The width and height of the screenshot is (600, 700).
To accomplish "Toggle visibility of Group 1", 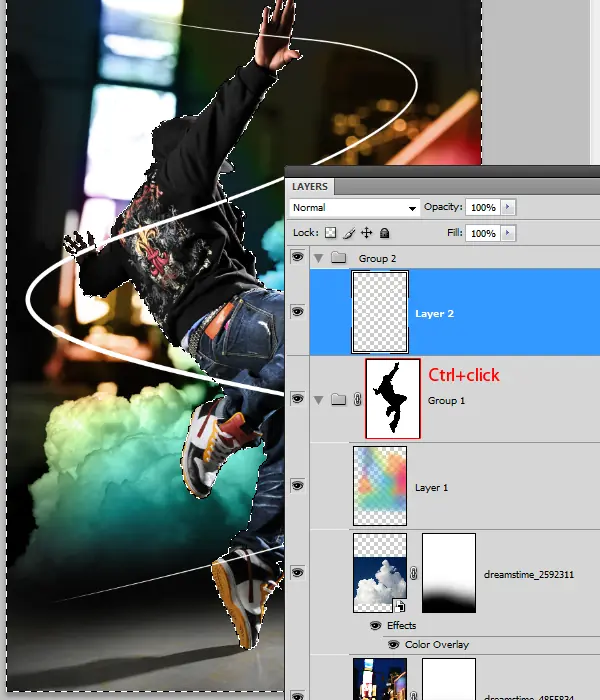I will [298, 398].
